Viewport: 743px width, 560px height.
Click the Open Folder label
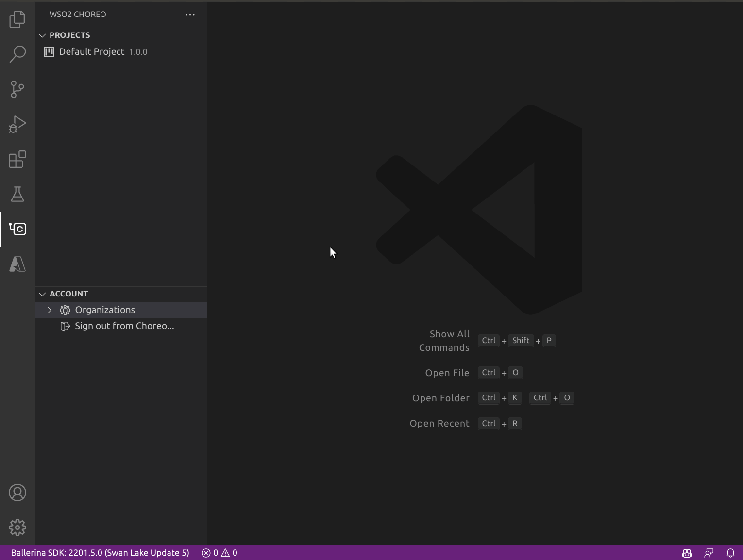tap(441, 398)
